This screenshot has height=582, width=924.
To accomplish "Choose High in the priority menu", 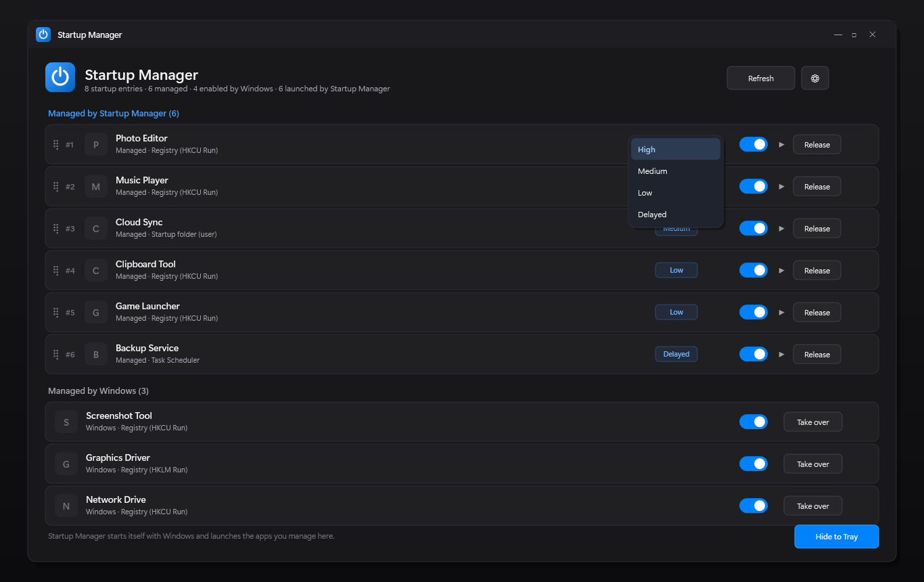I will (x=676, y=150).
